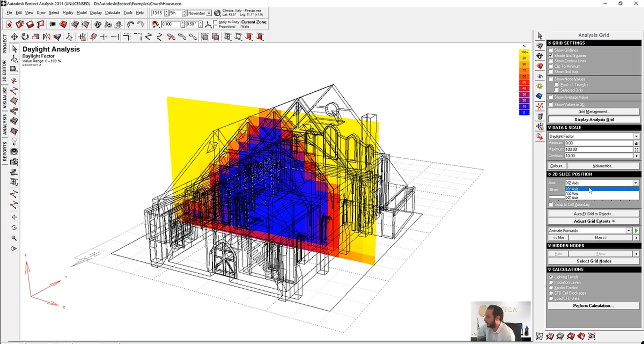Select the Mirror tool icon

pyautogui.click(x=47, y=37)
